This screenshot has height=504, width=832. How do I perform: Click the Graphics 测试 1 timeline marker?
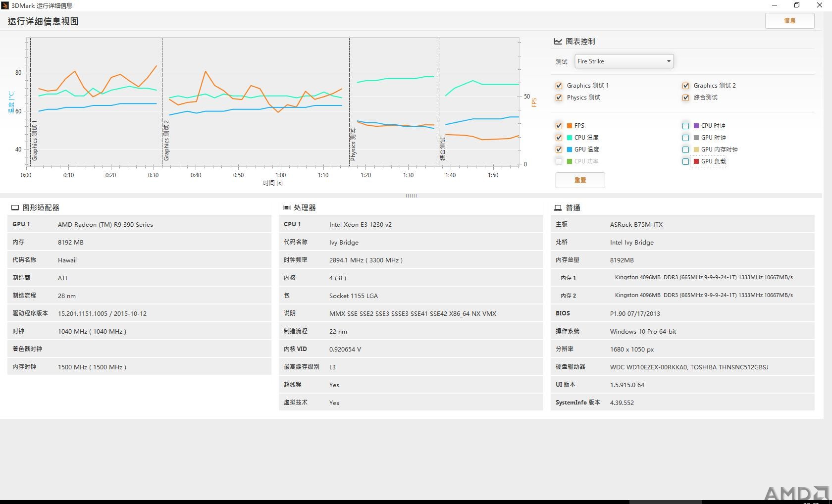35,140
